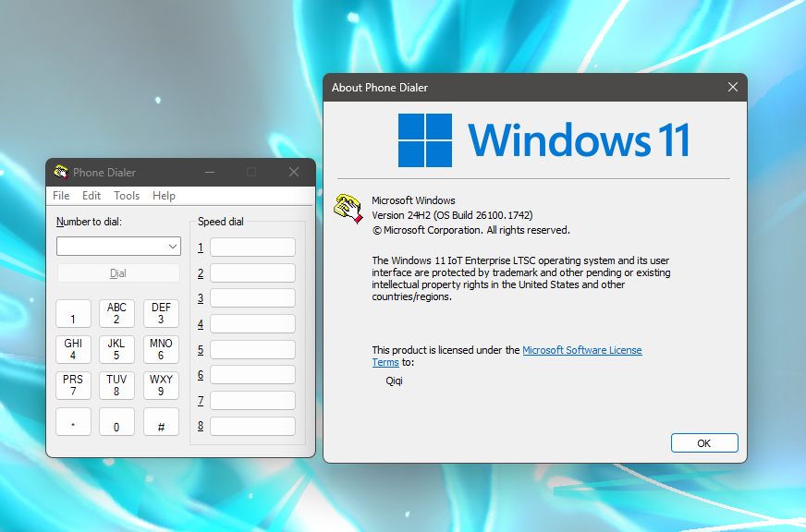Click the 'Version 24H2 (OS Build 26100.1742)' text
Screen dimensions: 806x532
(452, 215)
